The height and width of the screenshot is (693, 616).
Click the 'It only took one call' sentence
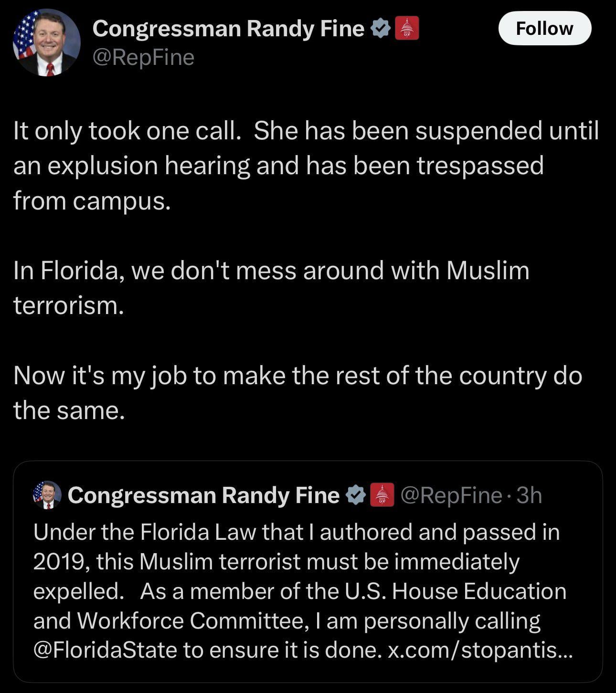point(127,130)
